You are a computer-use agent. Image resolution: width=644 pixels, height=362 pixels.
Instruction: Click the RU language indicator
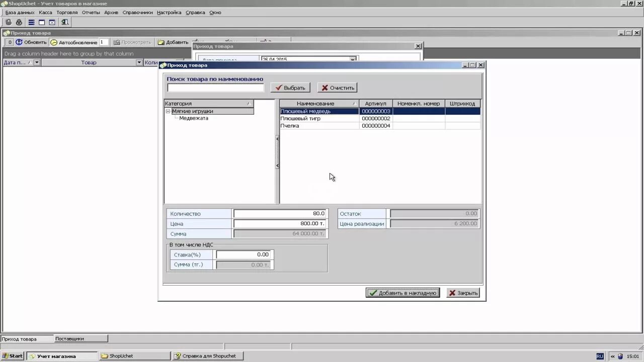point(600,356)
